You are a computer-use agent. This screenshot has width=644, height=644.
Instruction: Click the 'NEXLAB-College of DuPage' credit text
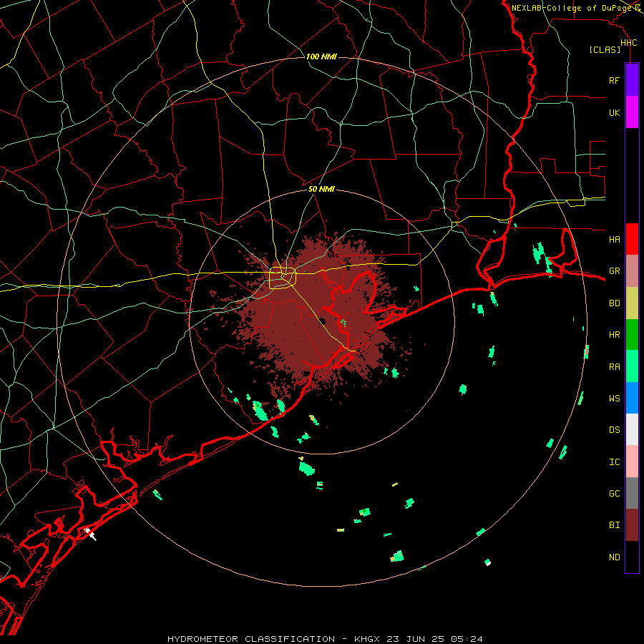pos(572,8)
